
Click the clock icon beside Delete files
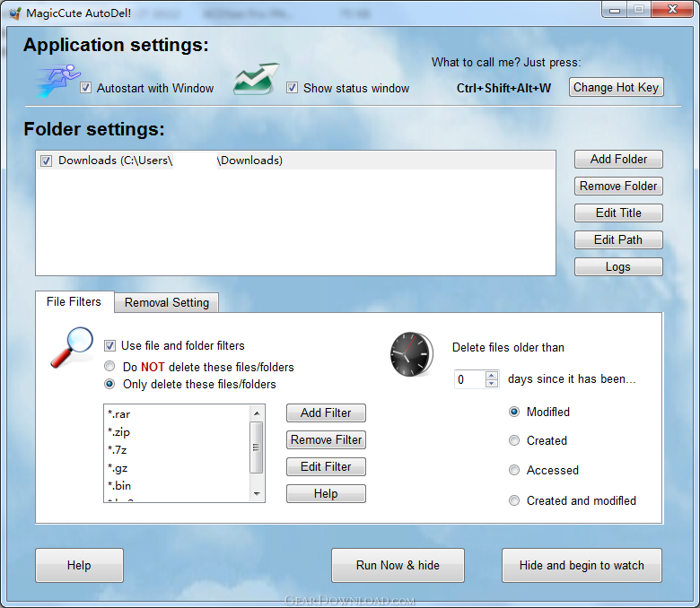[x=412, y=354]
